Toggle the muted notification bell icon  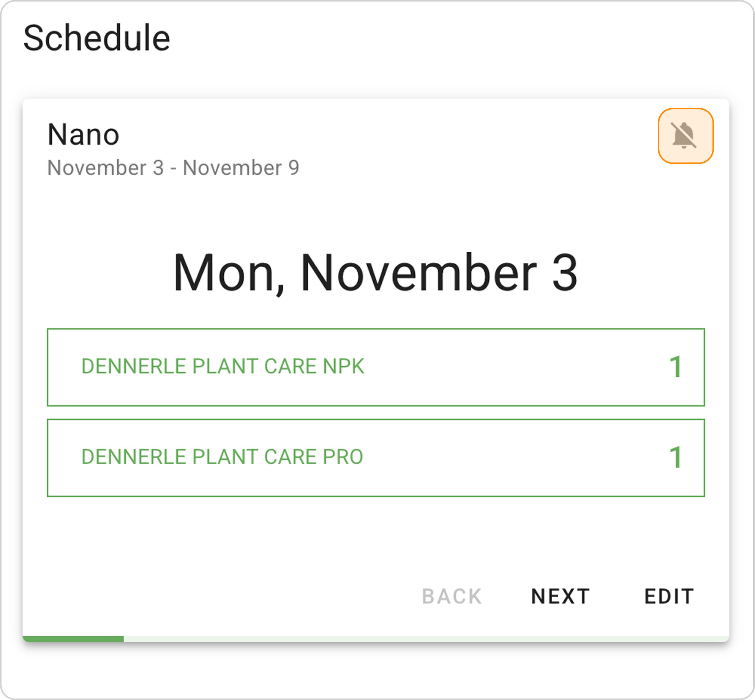point(685,136)
